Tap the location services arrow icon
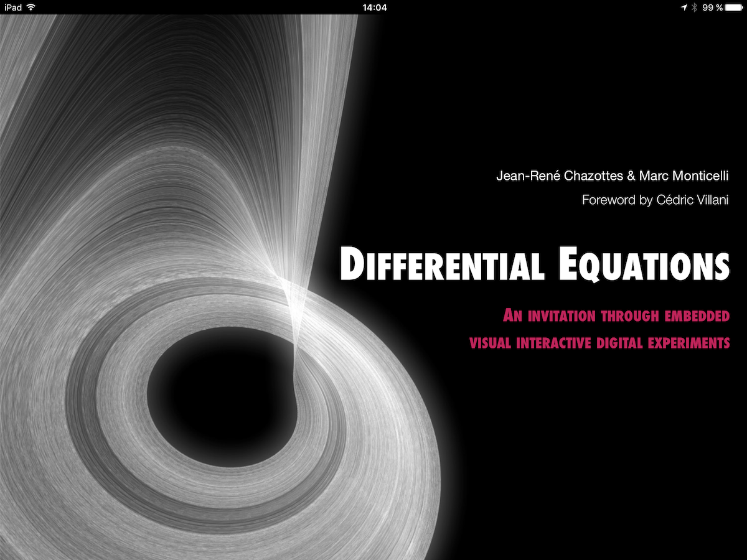This screenshot has width=747, height=560. point(684,7)
